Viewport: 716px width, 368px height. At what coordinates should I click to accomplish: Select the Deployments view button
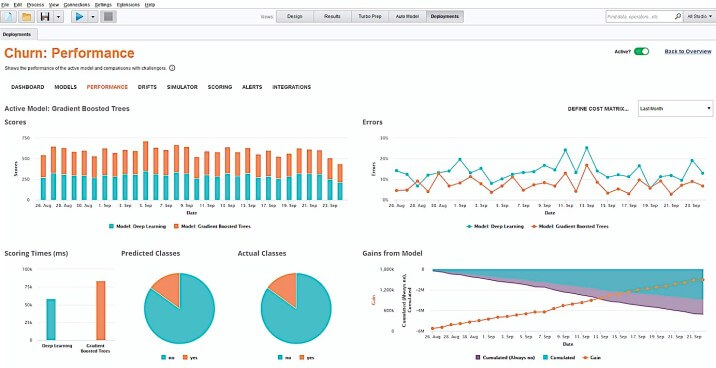(445, 16)
